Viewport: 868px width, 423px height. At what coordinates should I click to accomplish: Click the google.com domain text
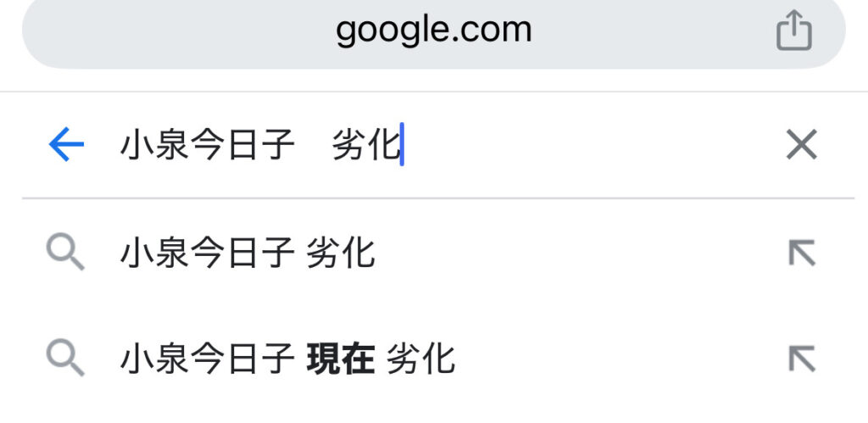coord(433,31)
